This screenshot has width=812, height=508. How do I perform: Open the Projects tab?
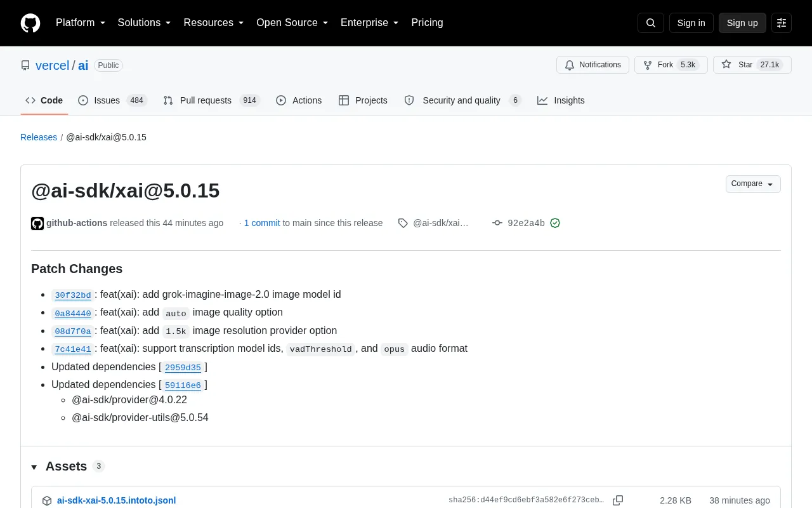[x=363, y=100]
